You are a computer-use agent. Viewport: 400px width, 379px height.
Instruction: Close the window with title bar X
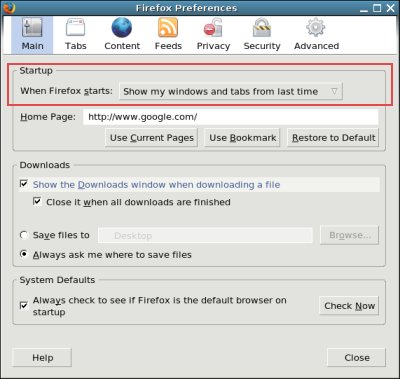point(390,8)
